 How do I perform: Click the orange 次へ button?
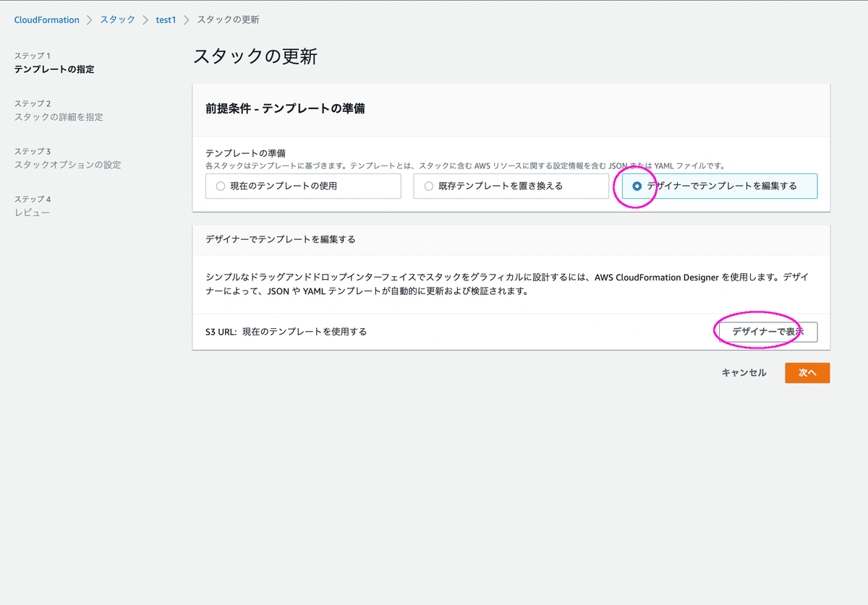tap(807, 373)
